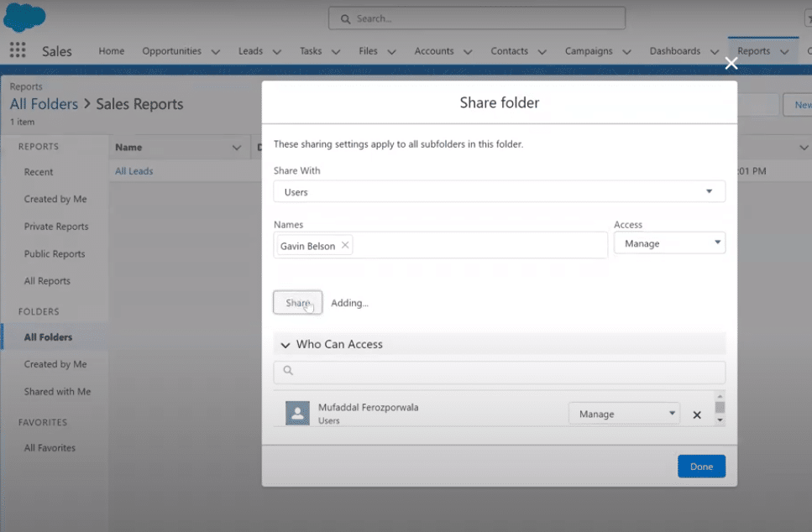Screen dimensions: 812x532
Task: Select Recent in Reports sidebar
Action: pyautogui.click(x=39, y=172)
